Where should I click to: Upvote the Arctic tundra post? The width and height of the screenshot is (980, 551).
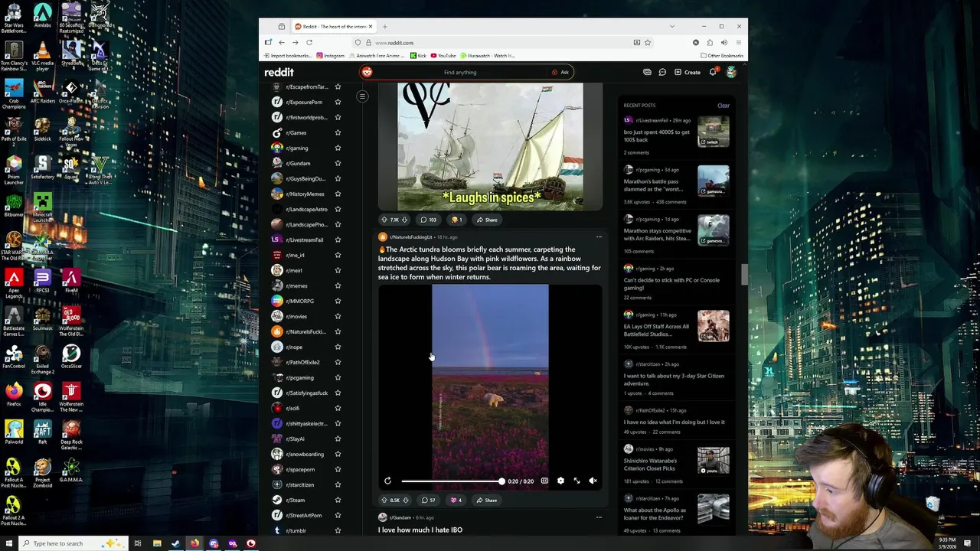click(x=384, y=500)
